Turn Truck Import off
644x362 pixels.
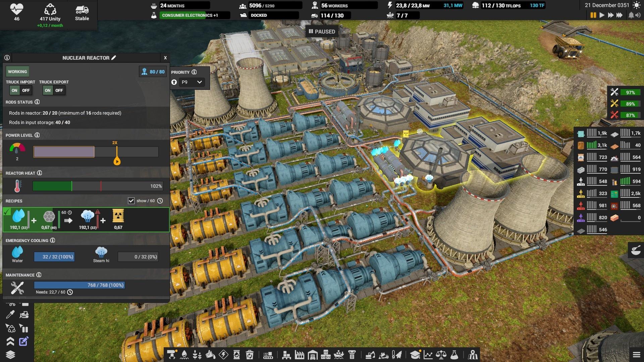(26, 90)
